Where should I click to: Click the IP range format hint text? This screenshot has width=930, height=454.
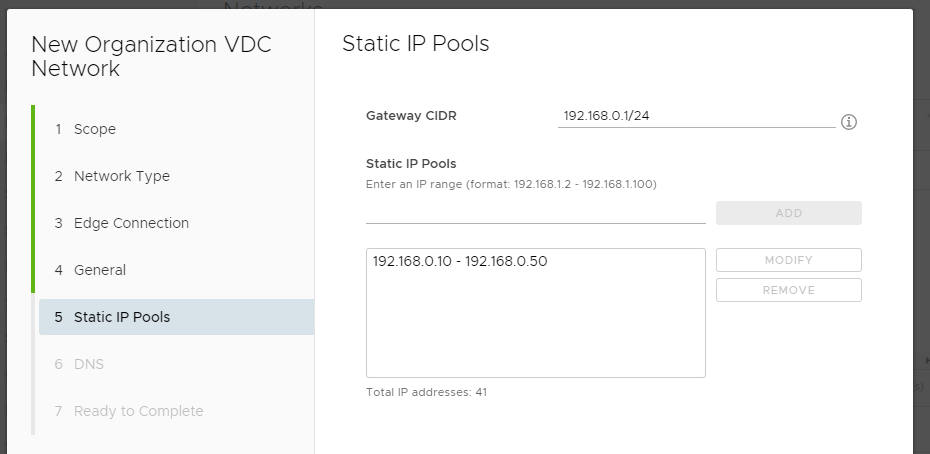coord(511,184)
